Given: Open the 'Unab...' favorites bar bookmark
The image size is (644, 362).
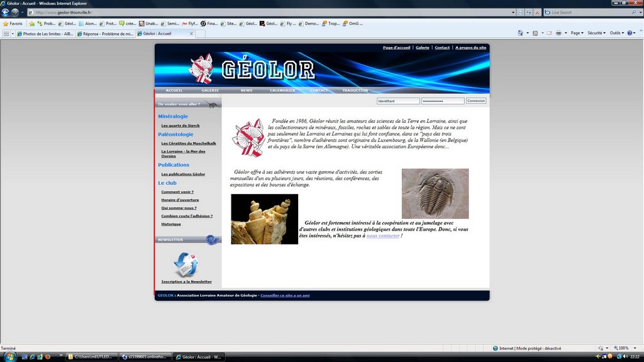Looking at the screenshot, I should tap(148, 23).
